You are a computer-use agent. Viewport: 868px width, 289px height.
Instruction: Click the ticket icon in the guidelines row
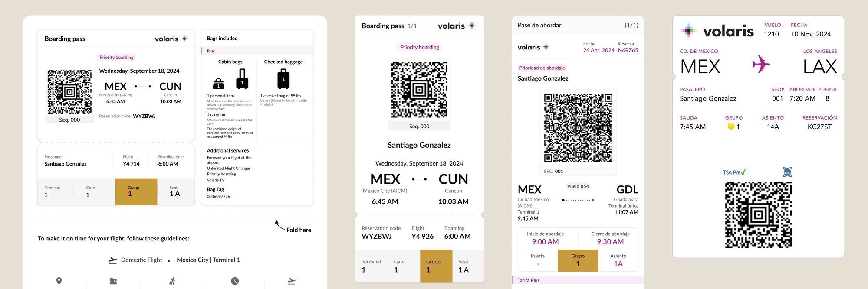[x=113, y=281]
